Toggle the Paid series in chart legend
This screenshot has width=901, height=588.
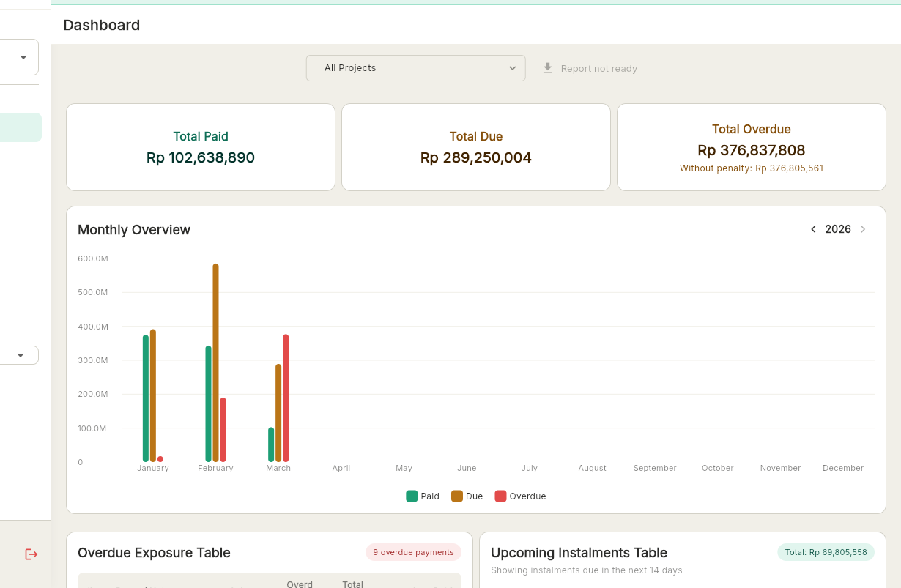(423, 496)
